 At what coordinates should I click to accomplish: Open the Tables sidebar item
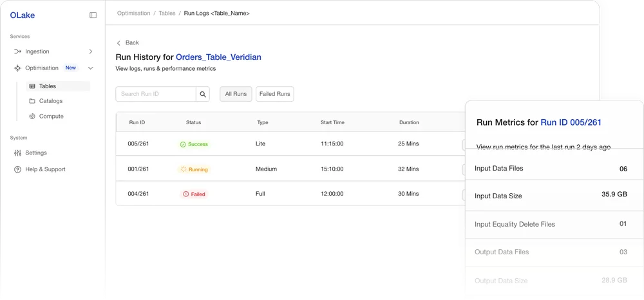click(58, 86)
